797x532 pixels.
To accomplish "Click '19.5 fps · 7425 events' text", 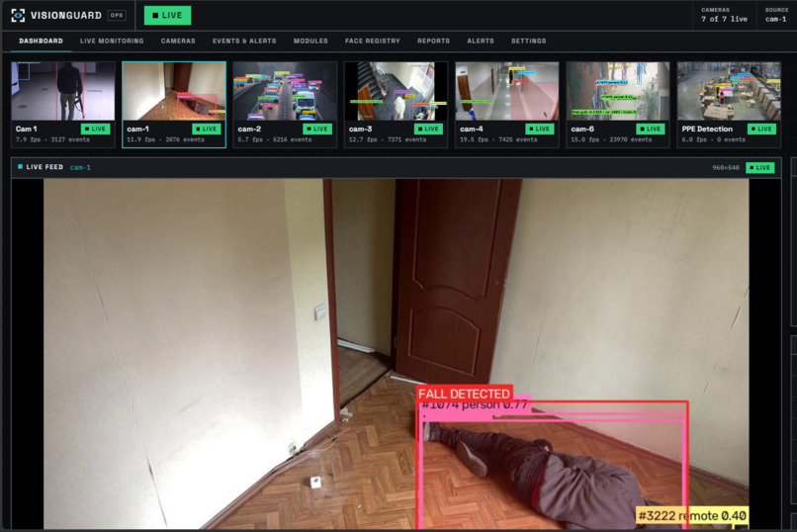I will click(498, 139).
